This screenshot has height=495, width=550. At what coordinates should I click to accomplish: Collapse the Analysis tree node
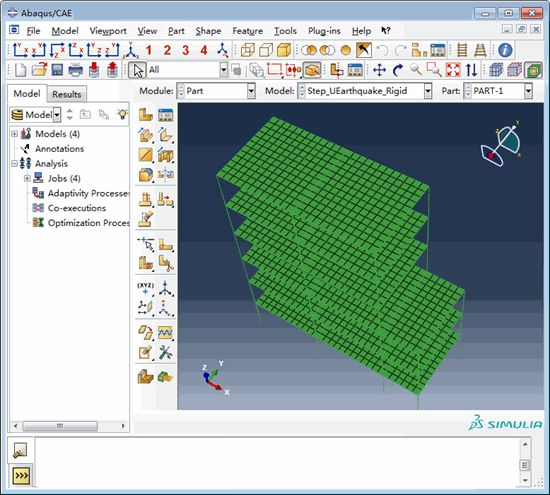14,163
